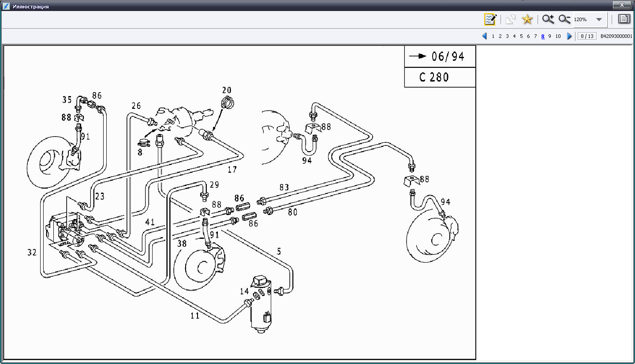Screen dimensions: 635x364
Task: Click the 06/94 date note box
Action: tap(440, 56)
